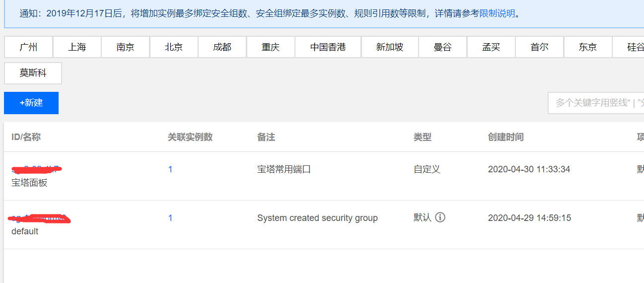Switch to the 首尔 region tab

pyautogui.click(x=539, y=47)
